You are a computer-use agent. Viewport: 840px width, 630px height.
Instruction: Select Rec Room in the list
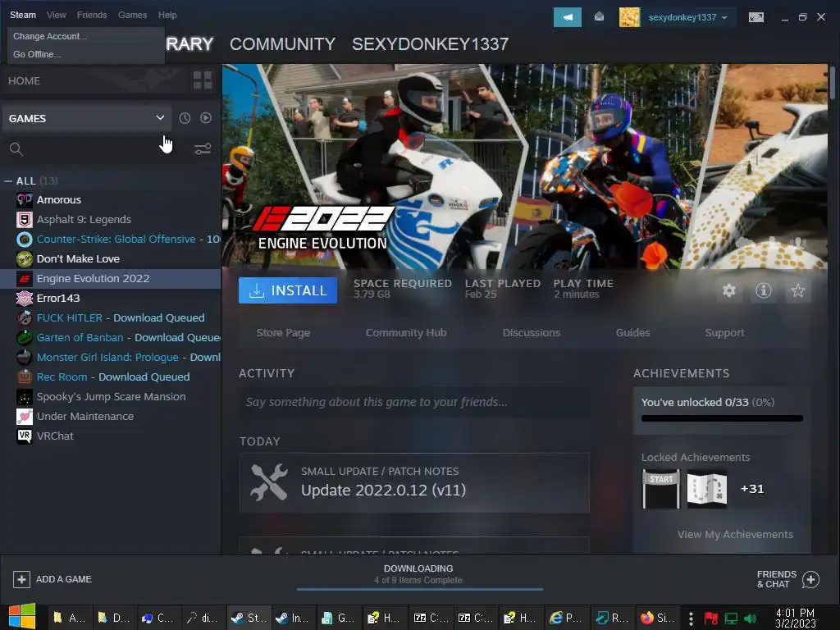[62, 377]
